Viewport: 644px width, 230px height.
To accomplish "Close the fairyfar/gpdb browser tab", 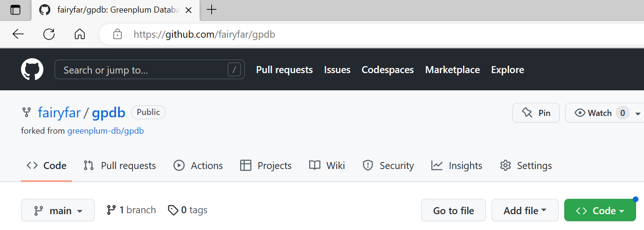I will (188, 10).
